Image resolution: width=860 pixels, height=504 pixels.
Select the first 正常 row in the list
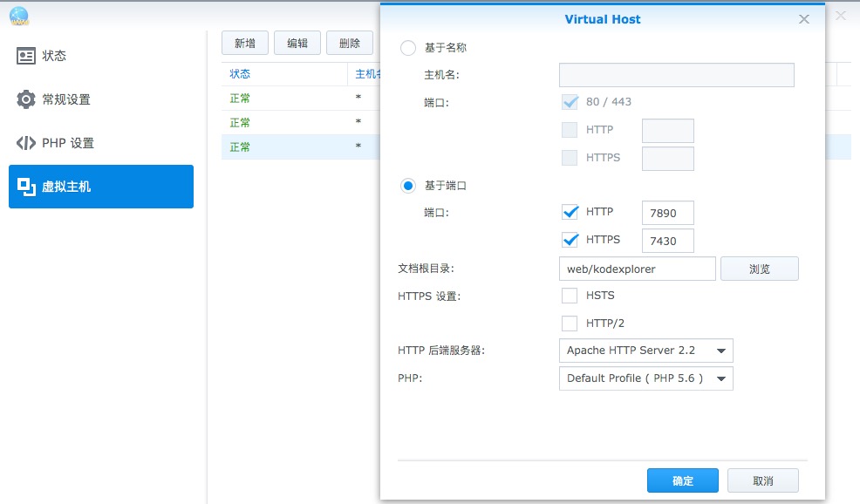coord(301,99)
